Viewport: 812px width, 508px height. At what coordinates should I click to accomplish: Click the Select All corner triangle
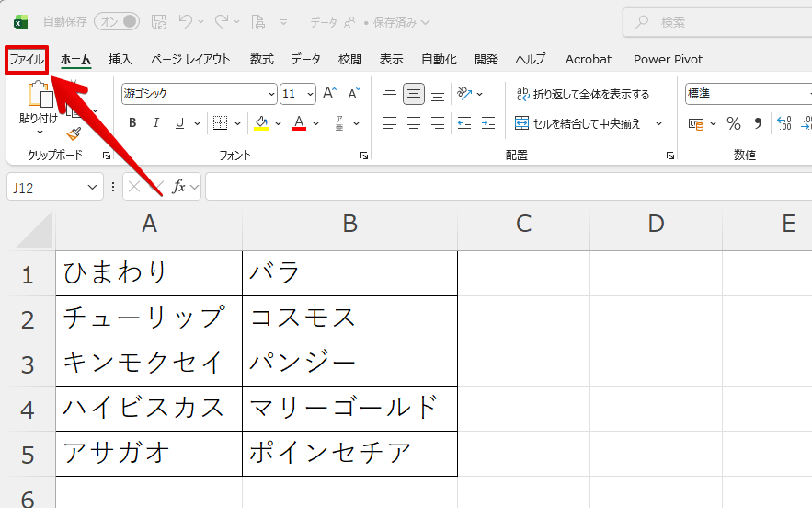(34, 230)
